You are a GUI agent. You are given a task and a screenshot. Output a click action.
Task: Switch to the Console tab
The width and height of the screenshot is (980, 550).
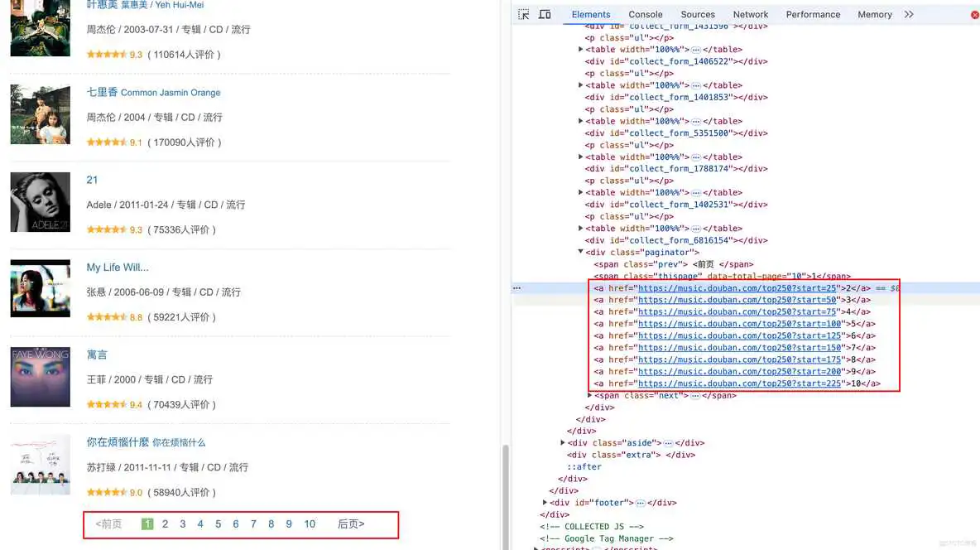645,14
